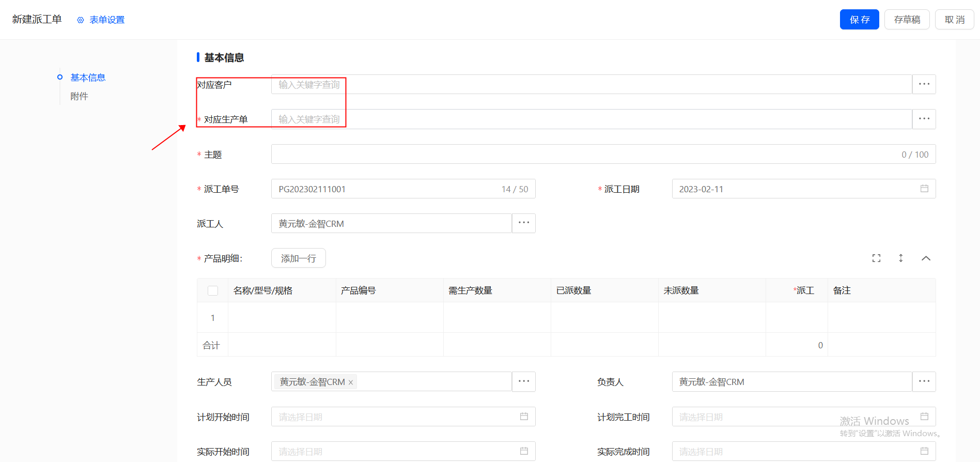
Task: Collapse the 产品明细 section with chevron
Action: pos(926,258)
